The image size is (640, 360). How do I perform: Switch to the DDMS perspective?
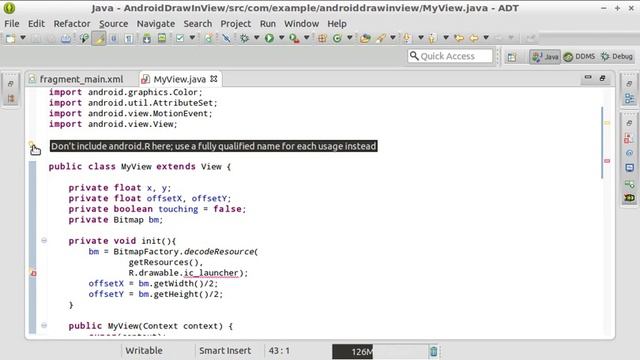point(579,57)
